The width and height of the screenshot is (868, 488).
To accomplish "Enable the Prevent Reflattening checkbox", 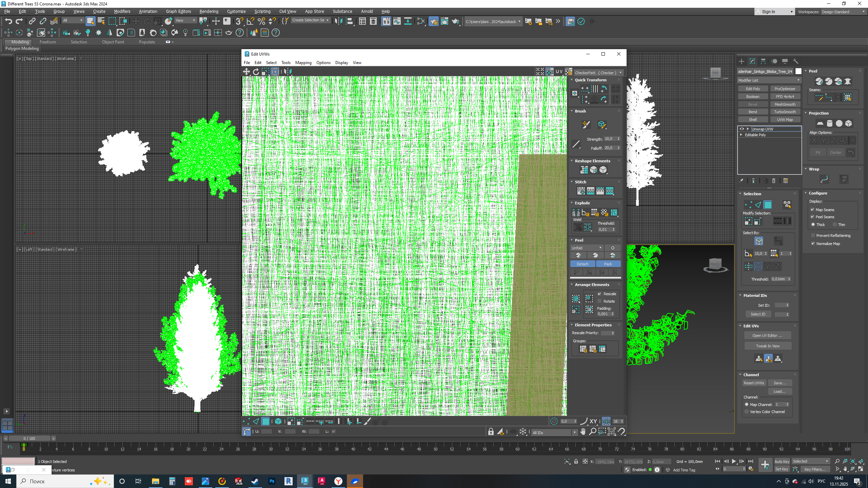I will coord(813,235).
